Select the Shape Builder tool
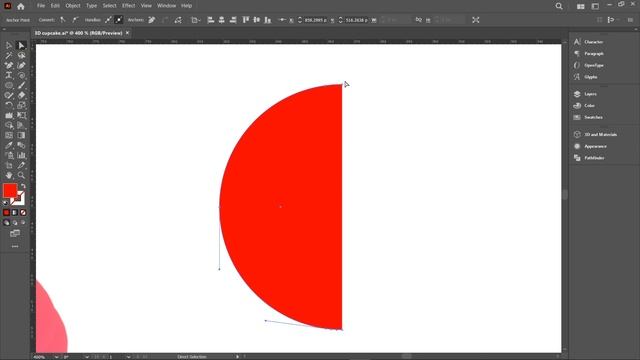 [9, 125]
